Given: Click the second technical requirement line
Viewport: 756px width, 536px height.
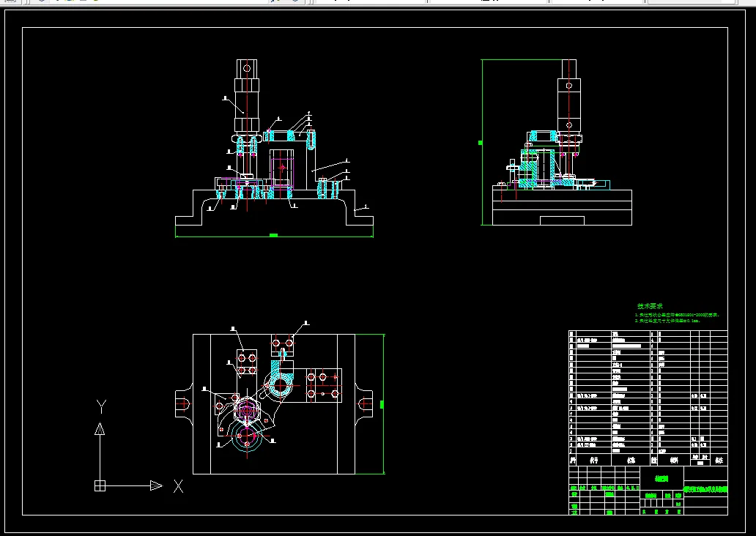Looking at the screenshot, I should click(667, 321).
